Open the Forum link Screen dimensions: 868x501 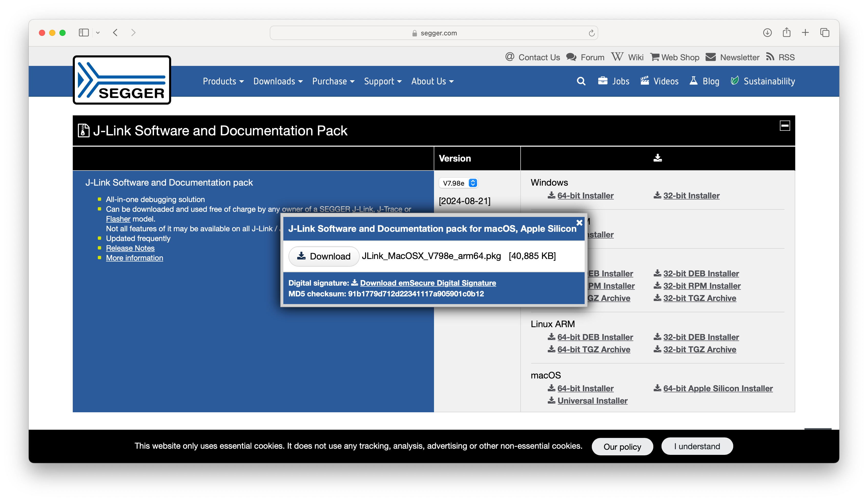click(x=585, y=57)
